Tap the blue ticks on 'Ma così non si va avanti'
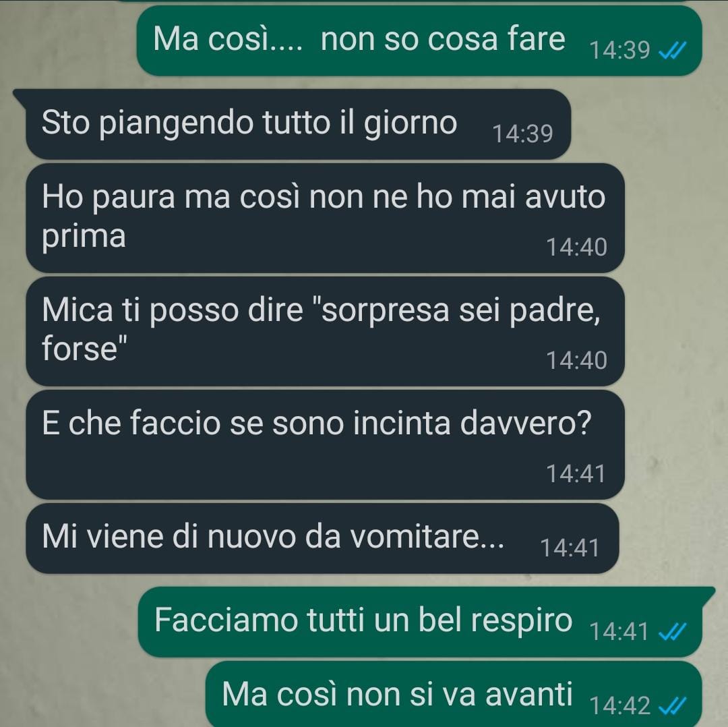Viewport: 728px width, 727px height. 673,706
